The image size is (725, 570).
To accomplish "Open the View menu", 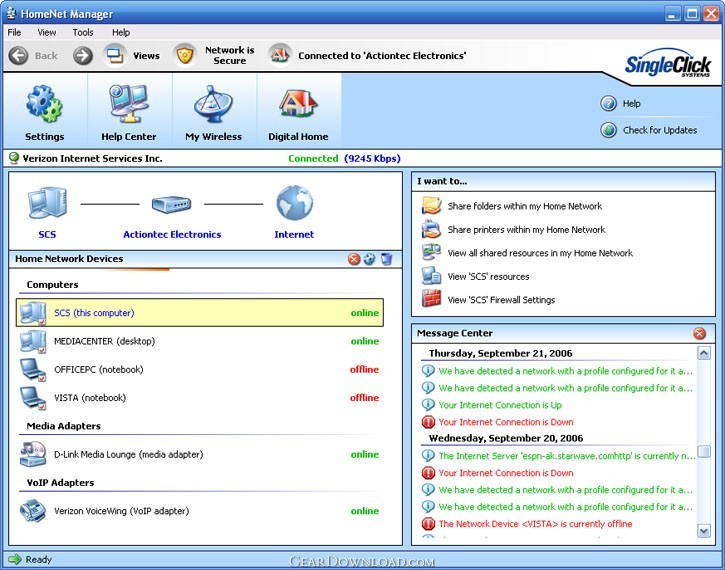I will coord(47,32).
